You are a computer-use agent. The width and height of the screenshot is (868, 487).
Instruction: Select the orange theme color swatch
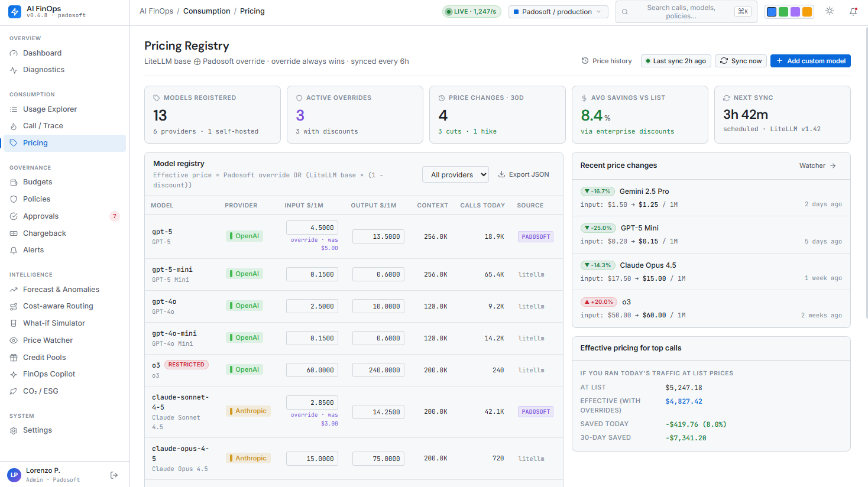(807, 12)
